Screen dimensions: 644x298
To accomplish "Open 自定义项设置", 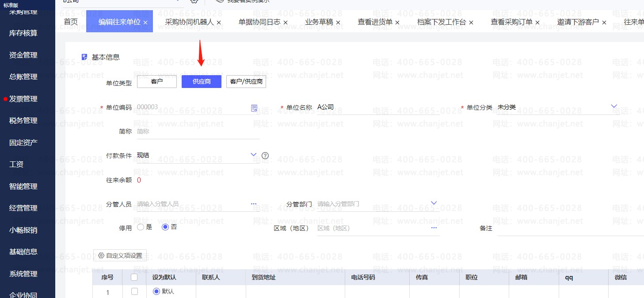I will [x=120, y=256].
